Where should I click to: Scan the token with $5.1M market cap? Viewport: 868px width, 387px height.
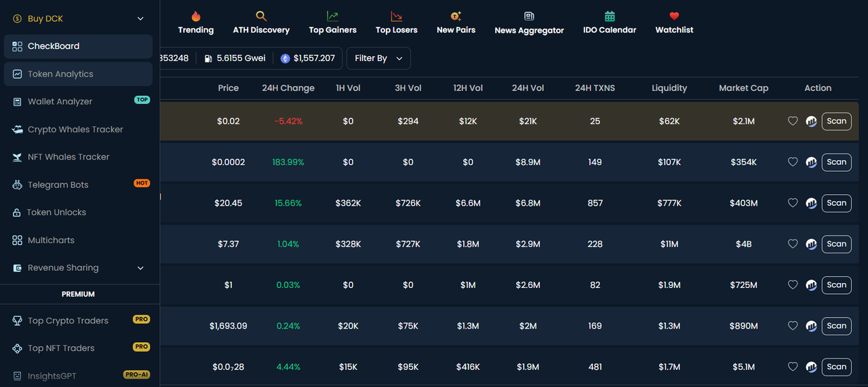tap(837, 367)
